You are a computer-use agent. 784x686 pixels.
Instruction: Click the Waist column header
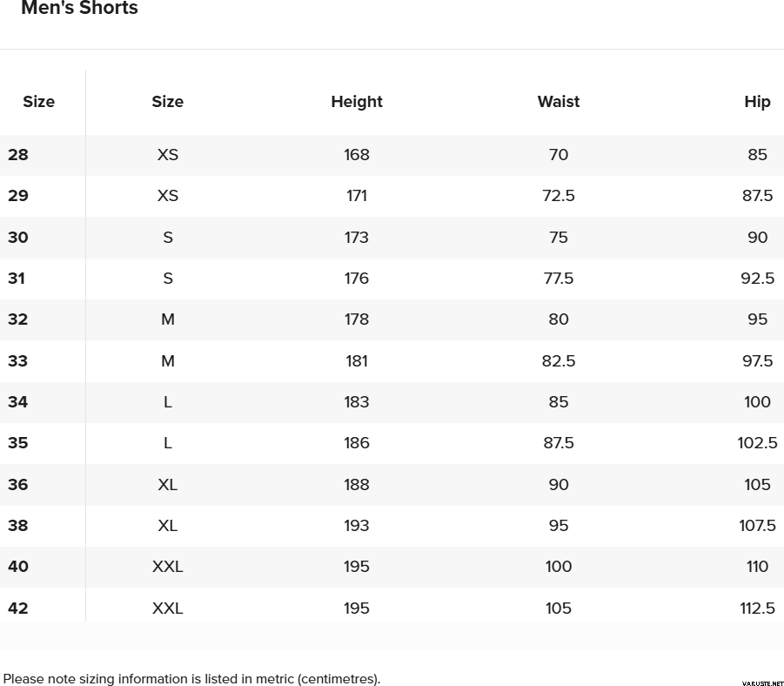point(559,102)
